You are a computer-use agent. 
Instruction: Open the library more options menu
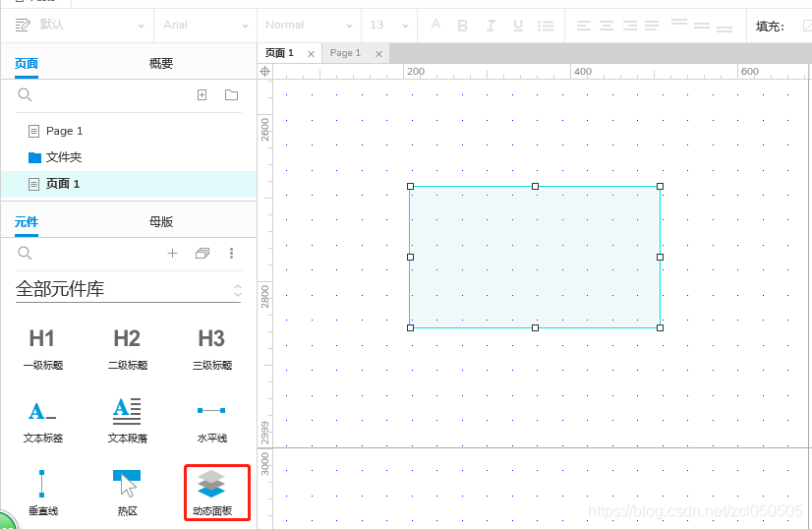pyautogui.click(x=231, y=253)
